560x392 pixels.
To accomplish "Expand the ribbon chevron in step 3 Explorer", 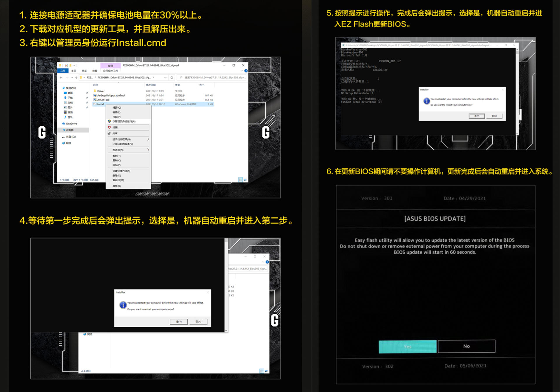I will point(242,71).
